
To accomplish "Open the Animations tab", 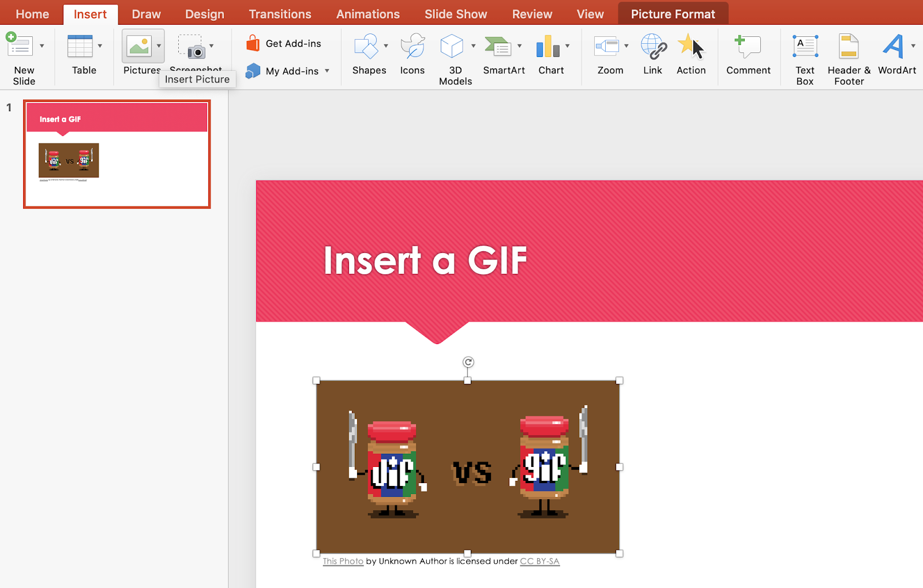I will [x=368, y=14].
